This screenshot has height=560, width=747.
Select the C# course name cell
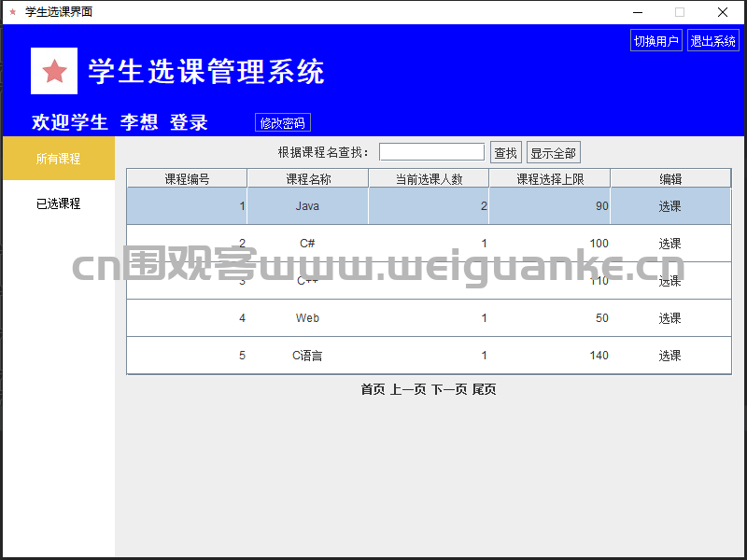click(308, 244)
